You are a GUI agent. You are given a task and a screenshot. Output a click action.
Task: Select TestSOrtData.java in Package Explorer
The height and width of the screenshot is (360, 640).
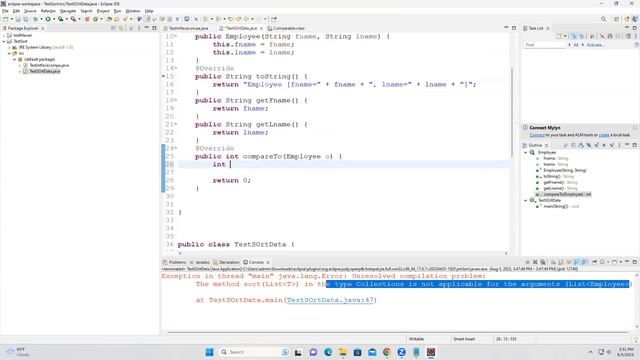(44, 71)
